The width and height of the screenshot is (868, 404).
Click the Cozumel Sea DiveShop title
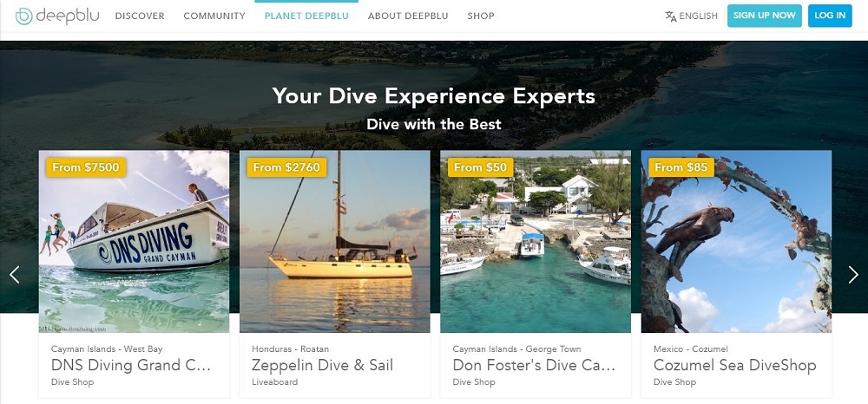pyautogui.click(x=734, y=365)
